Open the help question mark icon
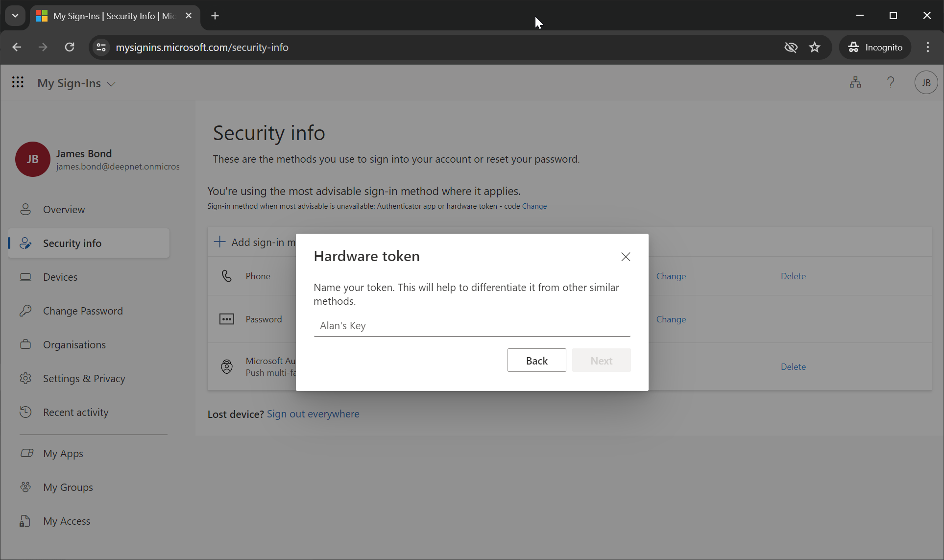This screenshot has width=944, height=560. (x=891, y=82)
